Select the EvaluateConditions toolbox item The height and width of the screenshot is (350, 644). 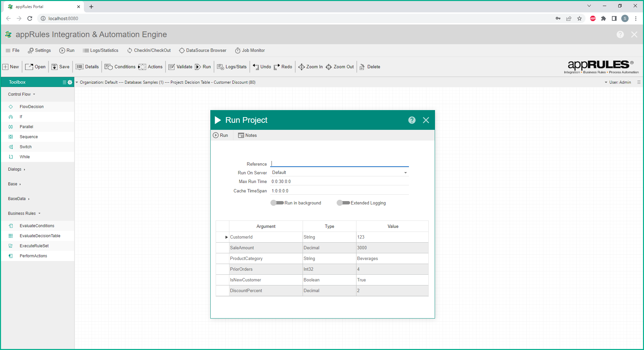[37, 226]
